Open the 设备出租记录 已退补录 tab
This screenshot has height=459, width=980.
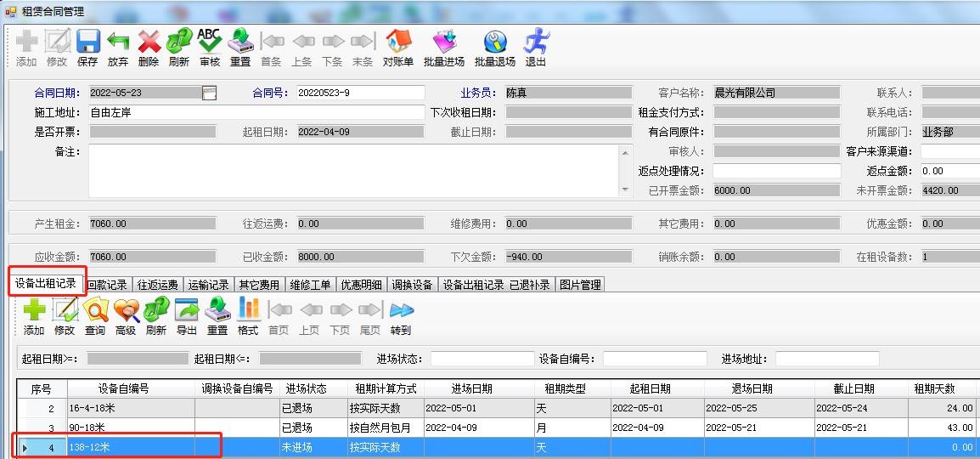click(x=497, y=285)
